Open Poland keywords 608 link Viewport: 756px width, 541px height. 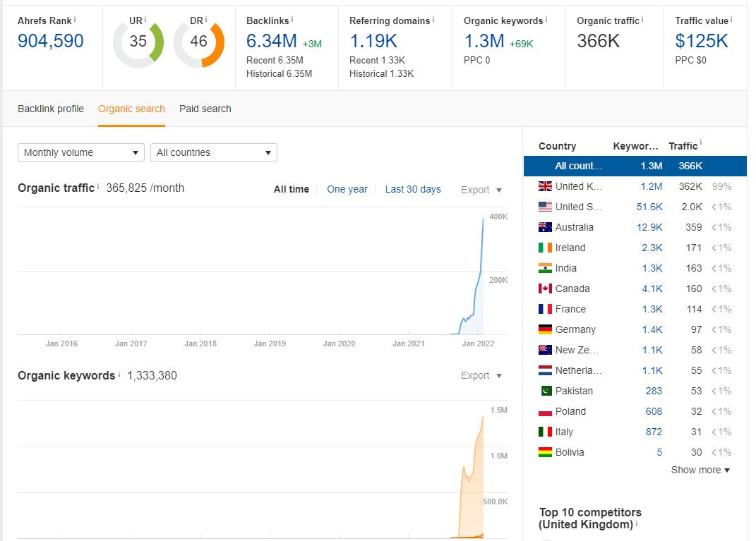pyautogui.click(x=654, y=411)
